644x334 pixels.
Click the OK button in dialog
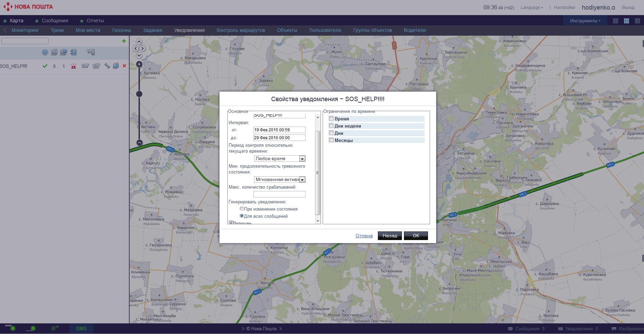tap(416, 236)
